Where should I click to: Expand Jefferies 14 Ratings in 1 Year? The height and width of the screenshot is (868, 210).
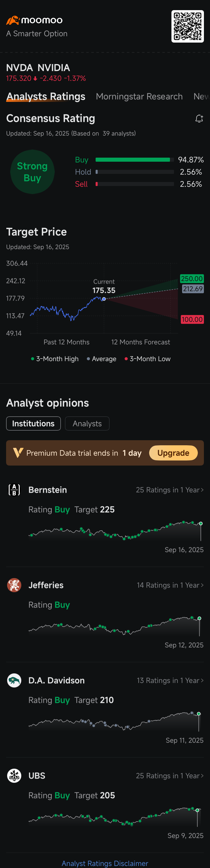point(170,585)
